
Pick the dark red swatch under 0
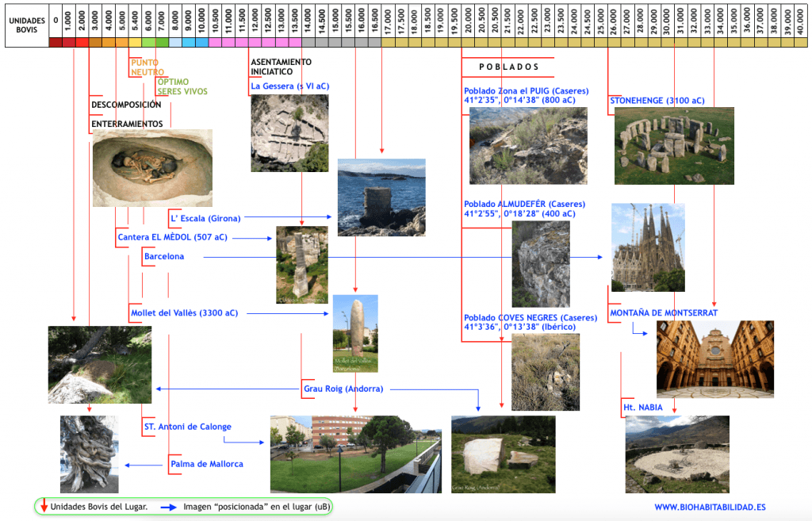click(x=56, y=43)
